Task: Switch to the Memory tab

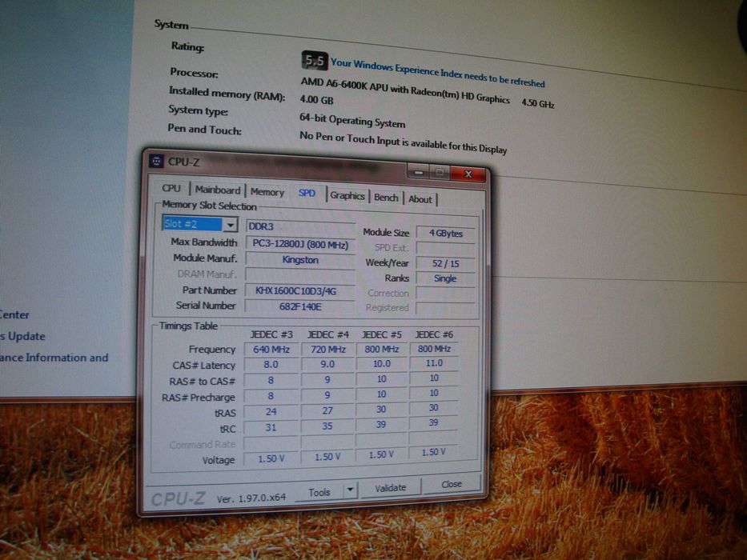Action: (267, 192)
